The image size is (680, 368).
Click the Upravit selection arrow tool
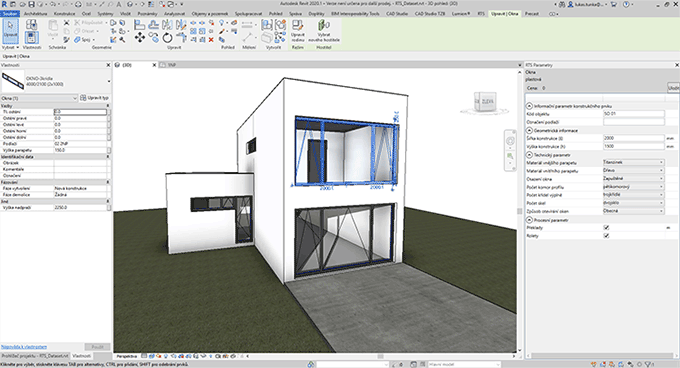[x=10, y=31]
